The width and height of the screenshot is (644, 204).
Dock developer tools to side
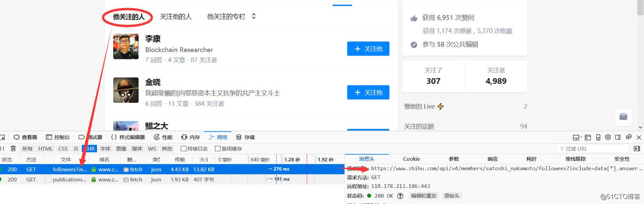pos(618,137)
